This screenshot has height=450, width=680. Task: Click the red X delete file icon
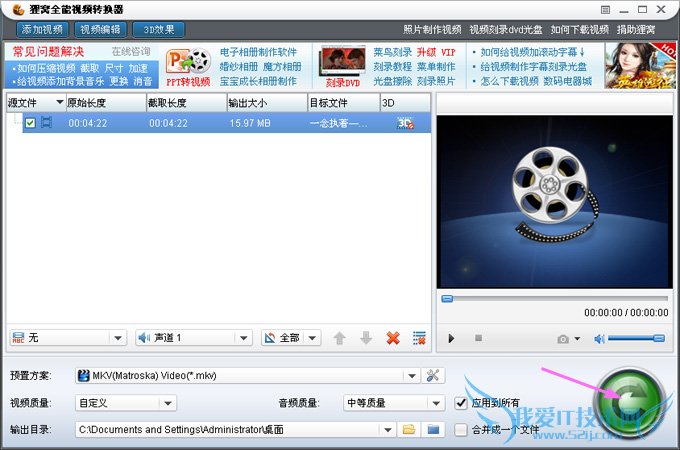(393, 338)
